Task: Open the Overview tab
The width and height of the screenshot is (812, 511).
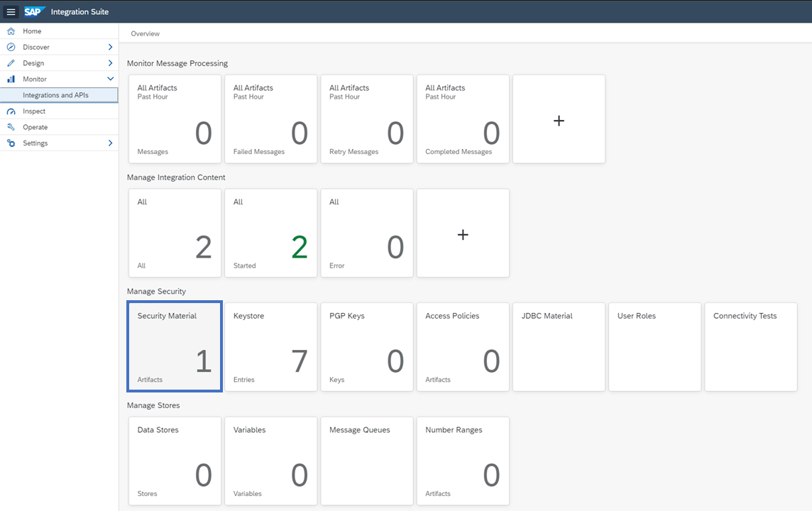Action: pos(145,33)
